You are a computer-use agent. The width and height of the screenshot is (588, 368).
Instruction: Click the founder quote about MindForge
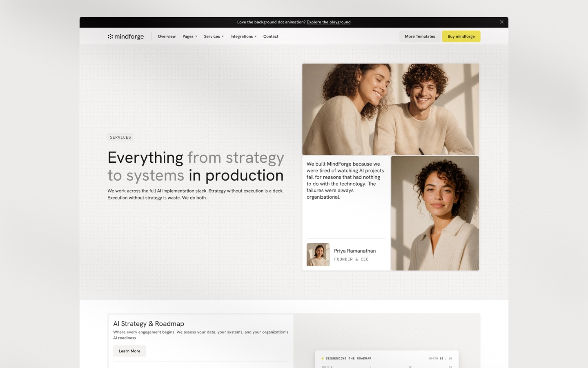click(x=345, y=180)
